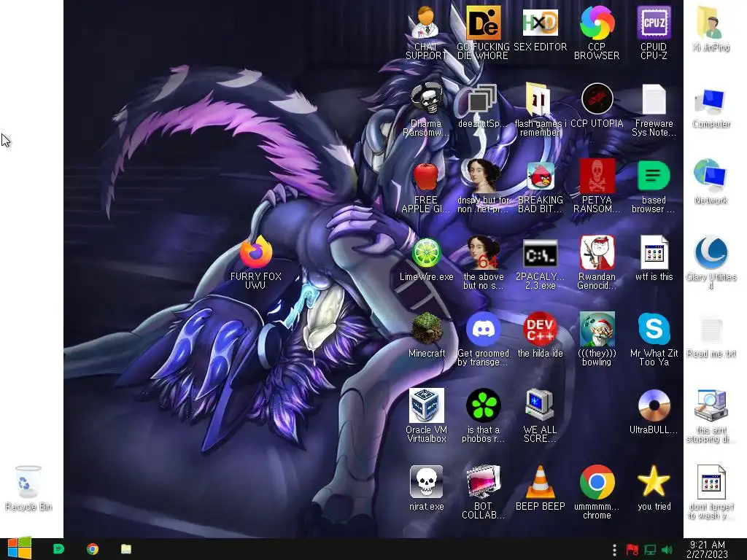This screenshot has width=747, height=560.
Task: Open the Read me.txt file
Action: coord(711,337)
